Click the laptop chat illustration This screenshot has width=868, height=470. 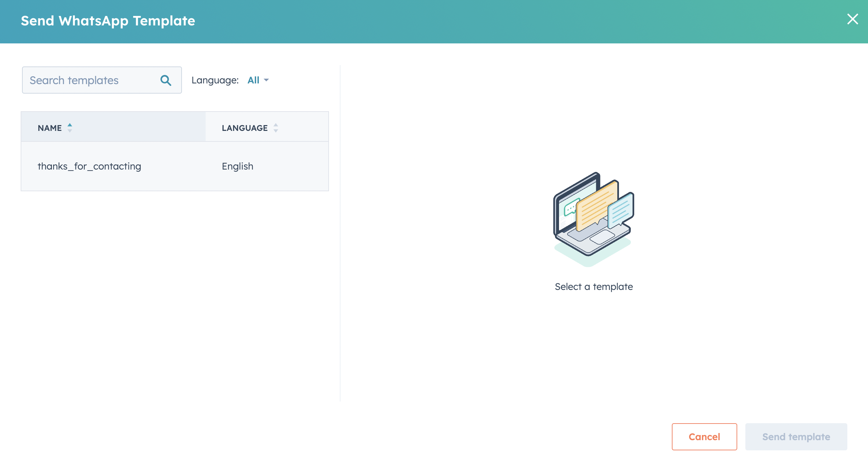[594, 219]
